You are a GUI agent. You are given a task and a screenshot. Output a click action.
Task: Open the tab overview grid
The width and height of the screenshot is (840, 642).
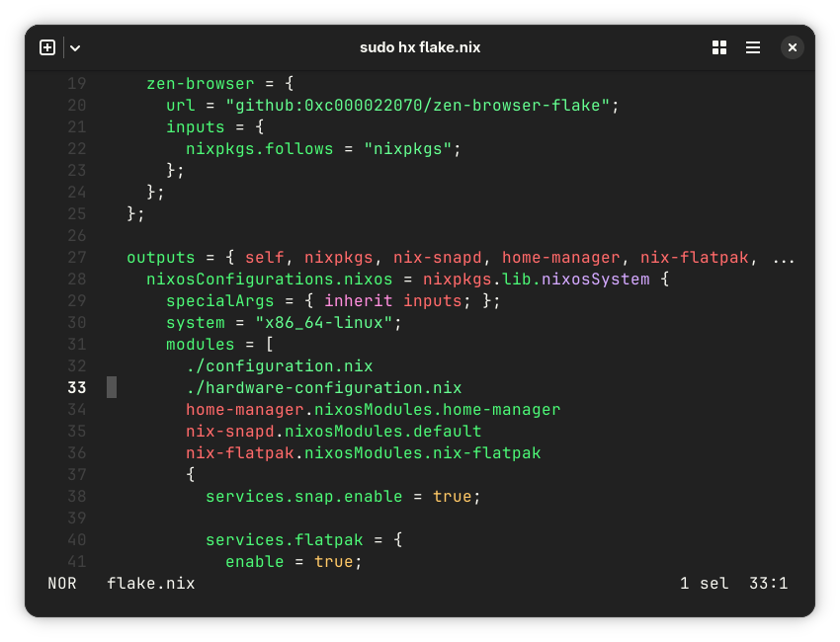click(719, 47)
